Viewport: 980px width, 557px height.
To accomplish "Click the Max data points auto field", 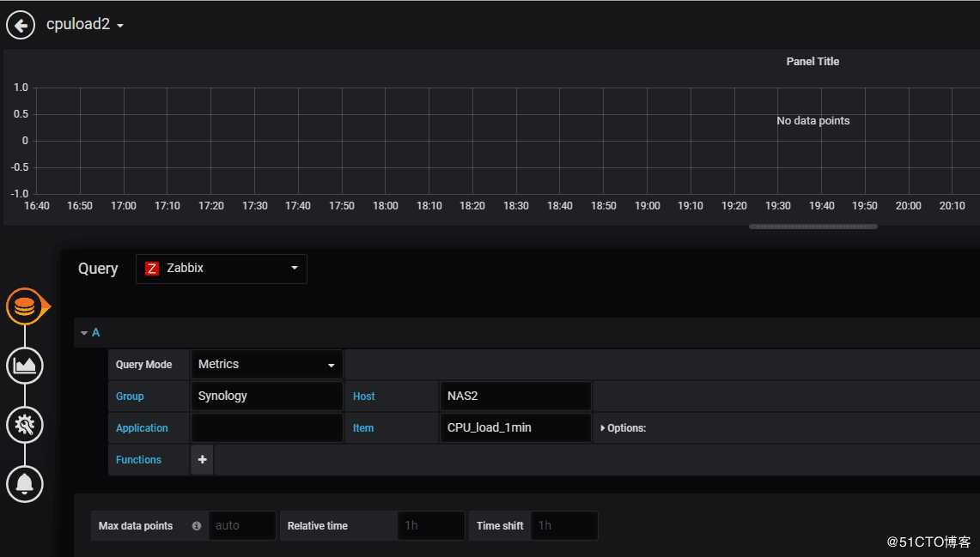I will [x=242, y=526].
